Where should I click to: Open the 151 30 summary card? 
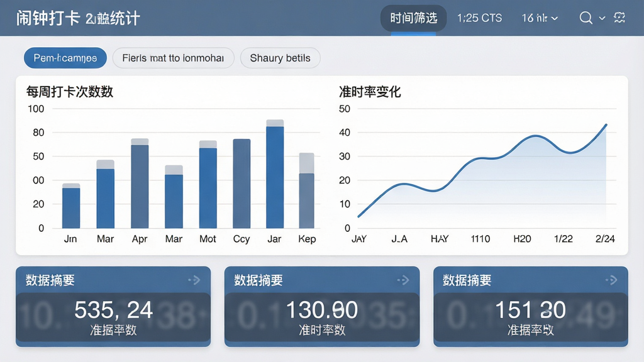(531, 306)
